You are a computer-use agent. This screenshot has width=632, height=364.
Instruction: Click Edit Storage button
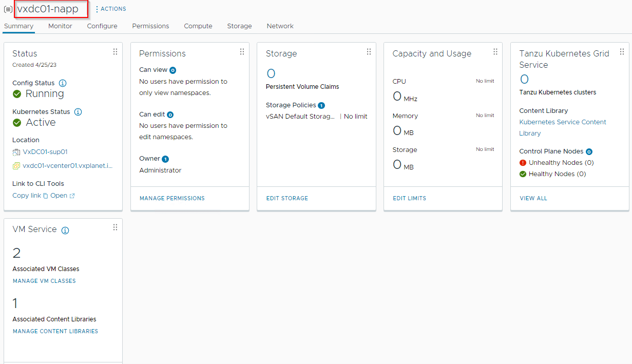pos(287,198)
